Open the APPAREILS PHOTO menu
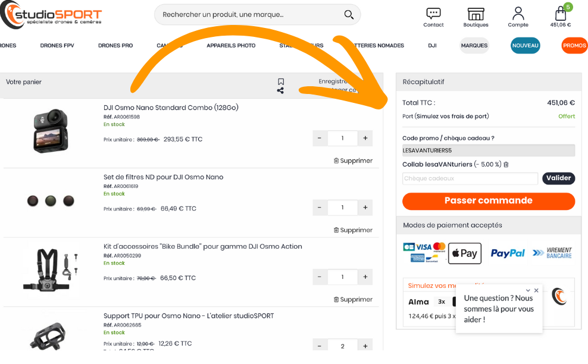 pos(231,45)
